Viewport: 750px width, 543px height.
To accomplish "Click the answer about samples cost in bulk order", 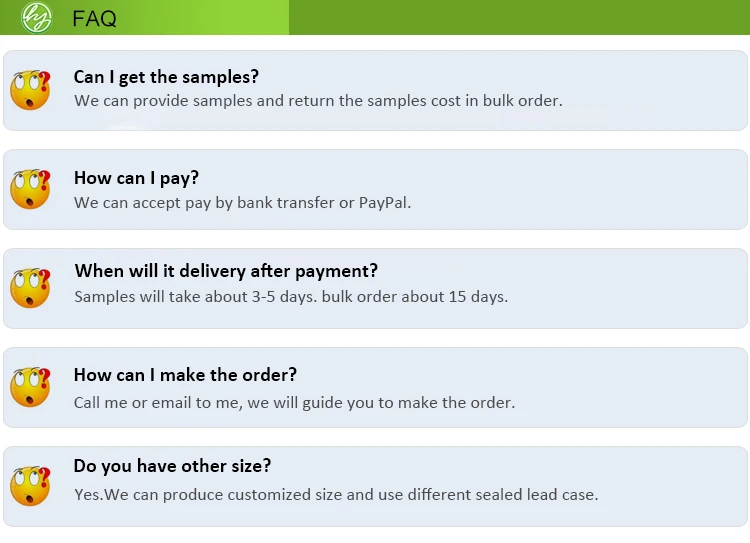I will [318, 101].
